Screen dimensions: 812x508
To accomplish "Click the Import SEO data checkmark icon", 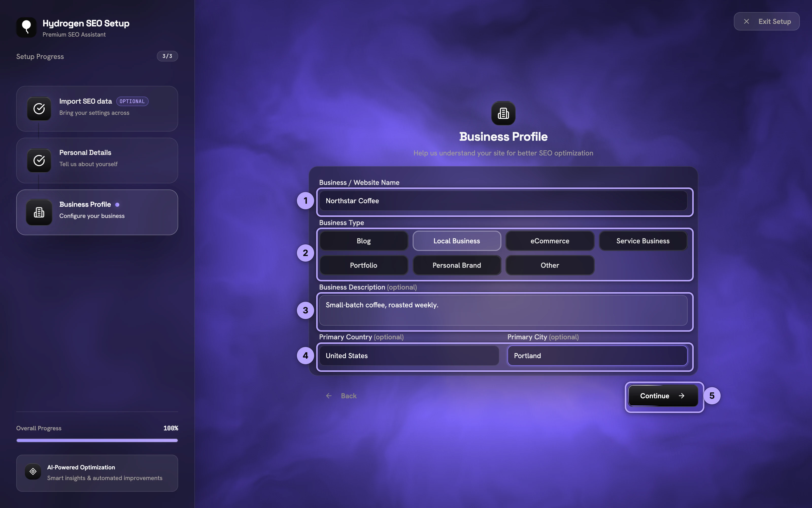I will point(39,108).
